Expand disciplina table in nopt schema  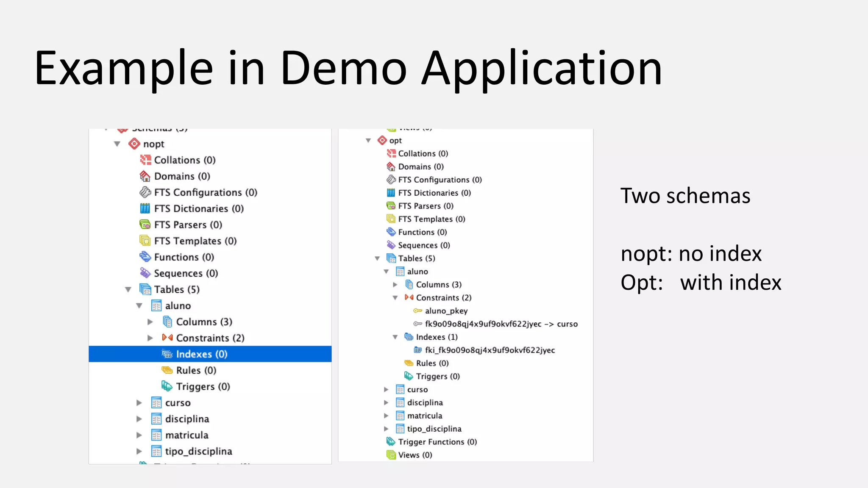(139, 419)
